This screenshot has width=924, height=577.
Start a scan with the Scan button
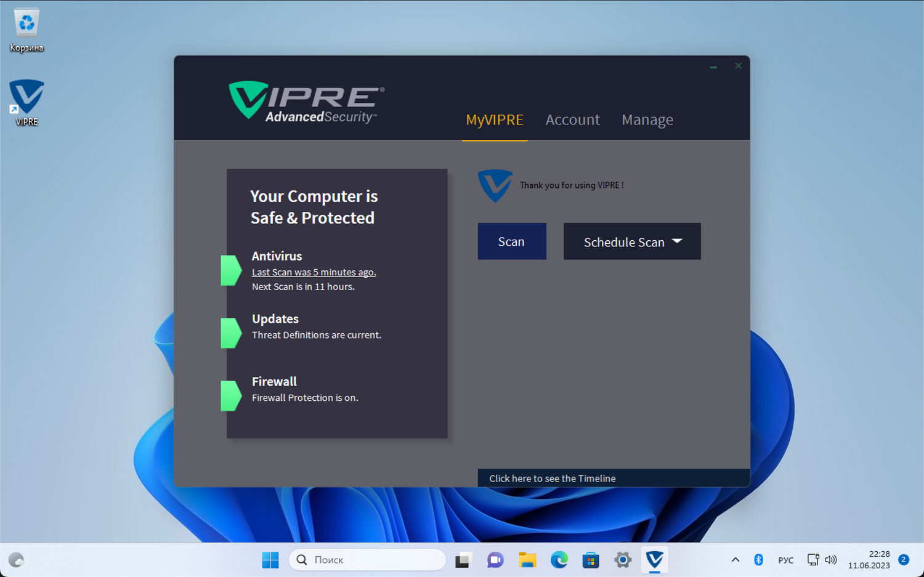click(x=512, y=241)
